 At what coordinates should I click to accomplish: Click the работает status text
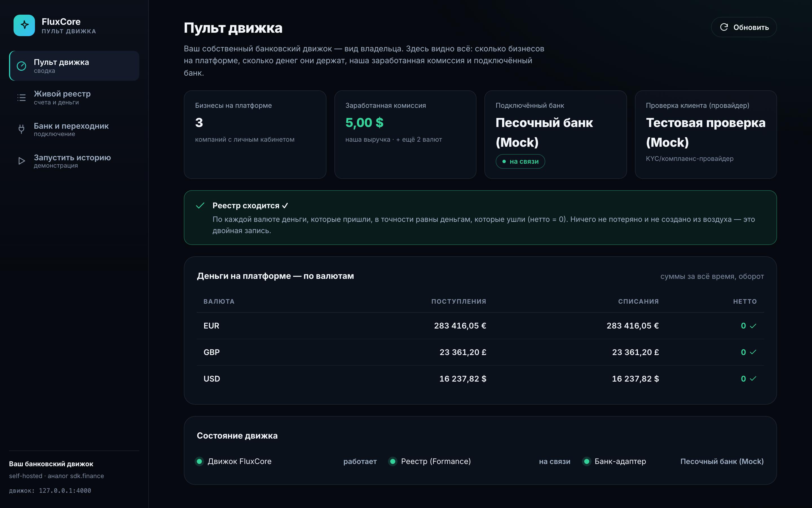click(x=360, y=461)
